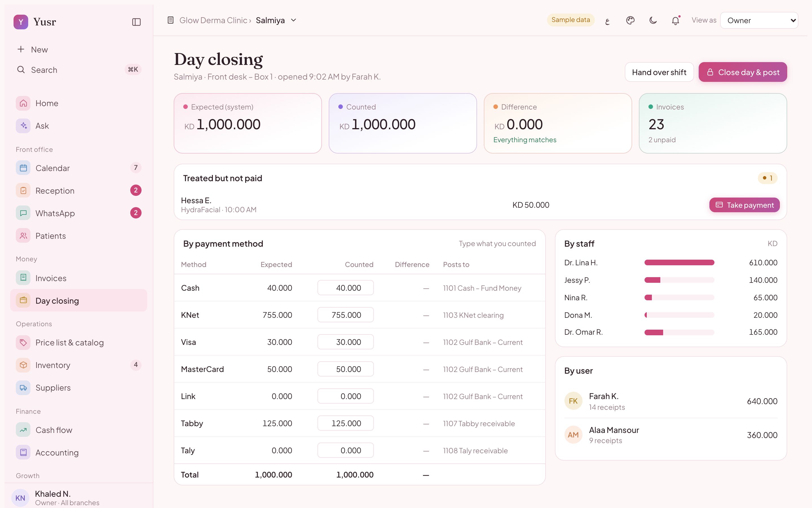Click the WhatsApp sidebar icon
812x508 pixels.
(x=23, y=213)
